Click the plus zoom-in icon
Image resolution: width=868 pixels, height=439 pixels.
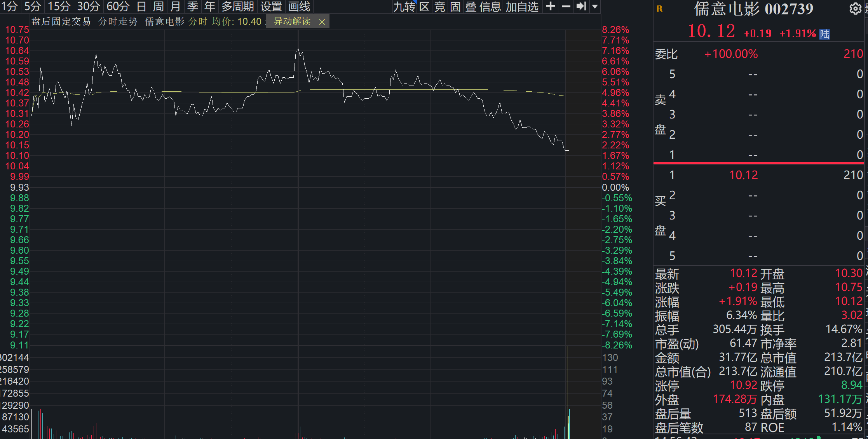pos(550,6)
